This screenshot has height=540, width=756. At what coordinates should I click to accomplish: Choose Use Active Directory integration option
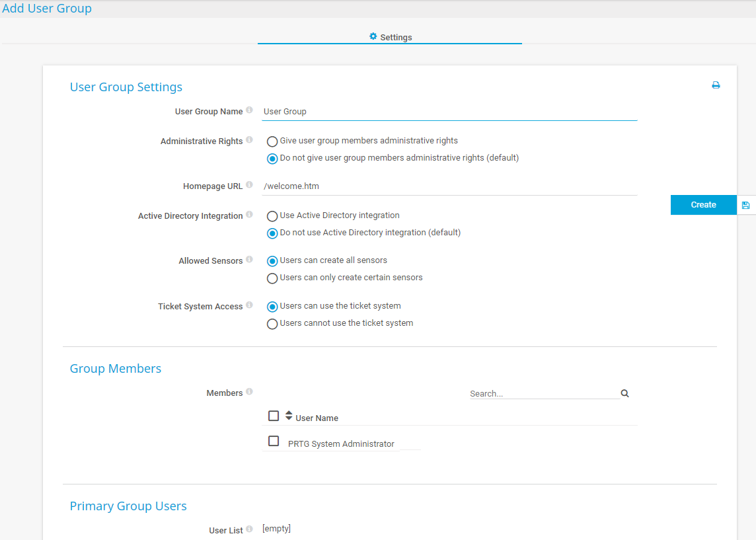pos(272,216)
